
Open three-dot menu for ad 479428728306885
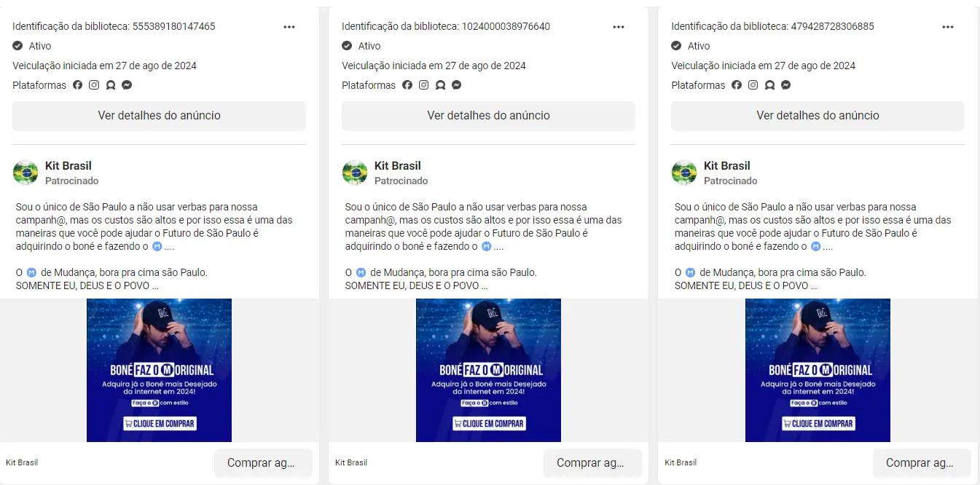coord(948,27)
